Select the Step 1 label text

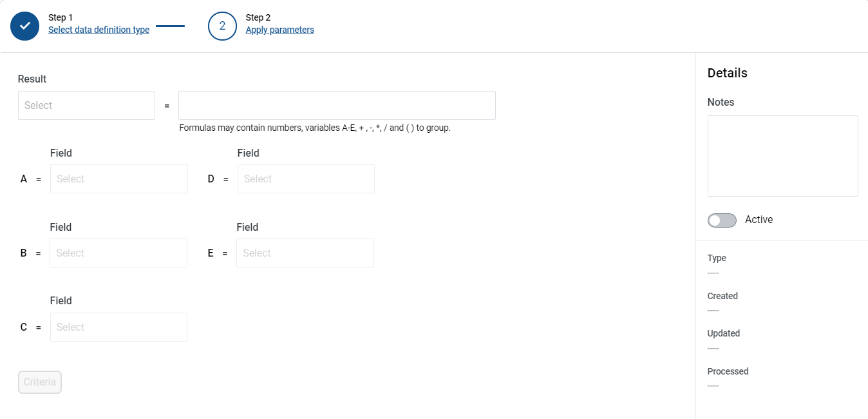click(x=61, y=17)
